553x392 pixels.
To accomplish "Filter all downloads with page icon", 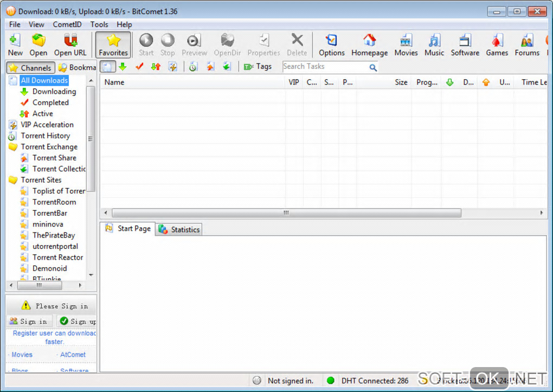I will click(x=107, y=67).
